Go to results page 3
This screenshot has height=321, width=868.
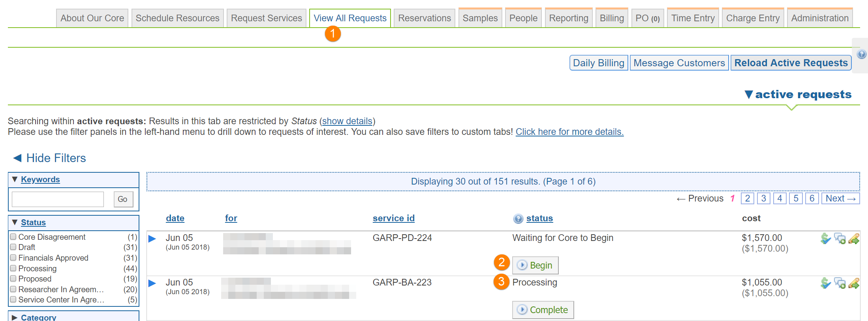pos(763,198)
